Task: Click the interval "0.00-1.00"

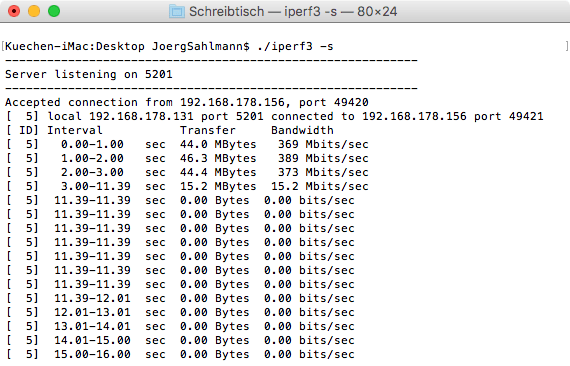Action: (x=92, y=144)
